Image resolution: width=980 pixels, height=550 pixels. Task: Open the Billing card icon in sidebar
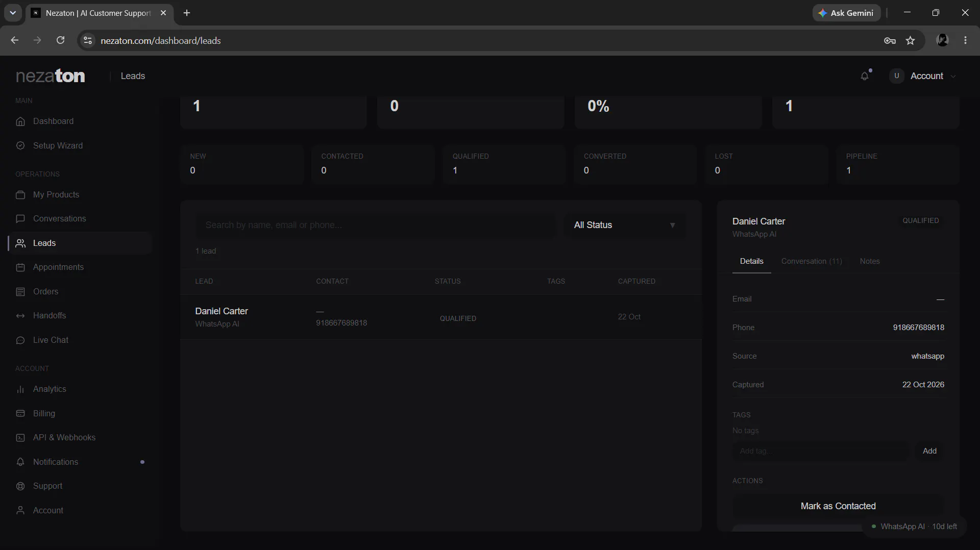coord(20,413)
